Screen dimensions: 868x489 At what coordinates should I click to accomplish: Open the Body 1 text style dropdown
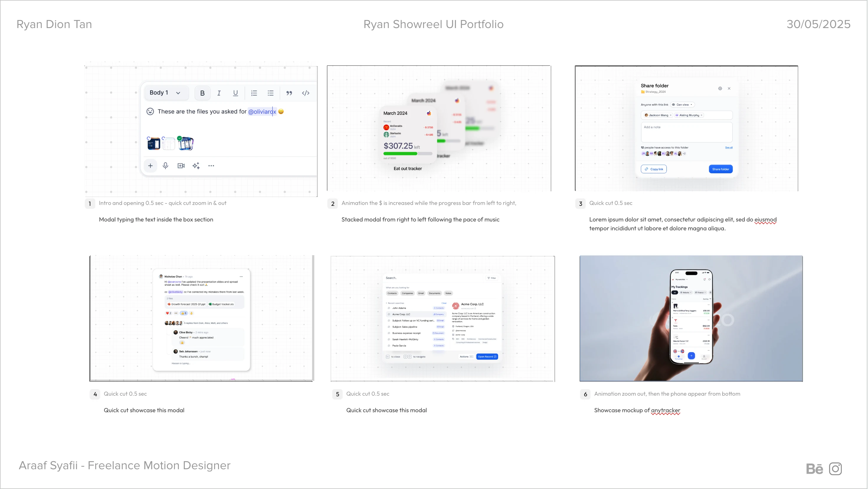[x=166, y=93]
